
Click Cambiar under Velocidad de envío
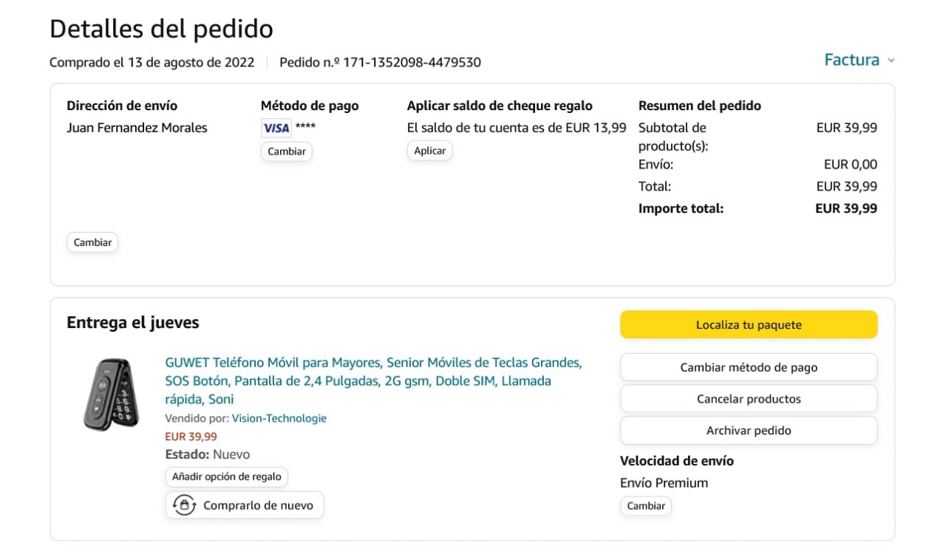645,506
